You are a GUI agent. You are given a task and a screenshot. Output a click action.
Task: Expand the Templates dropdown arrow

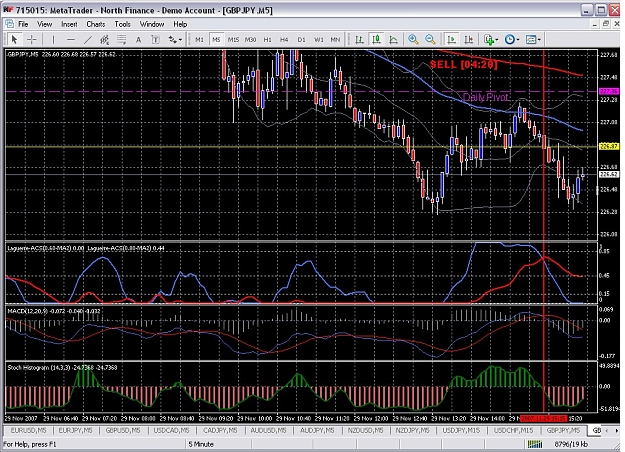click(x=539, y=39)
